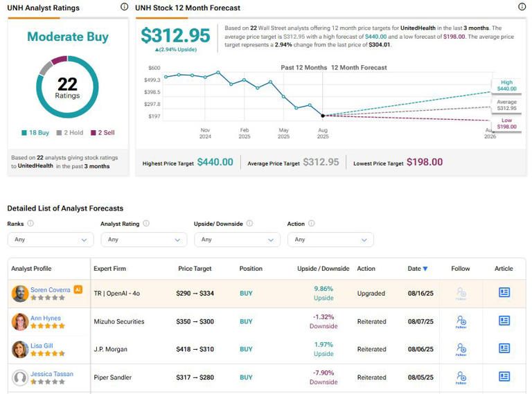
Task: Click info icon next to Ranks filter
Action: point(30,224)
